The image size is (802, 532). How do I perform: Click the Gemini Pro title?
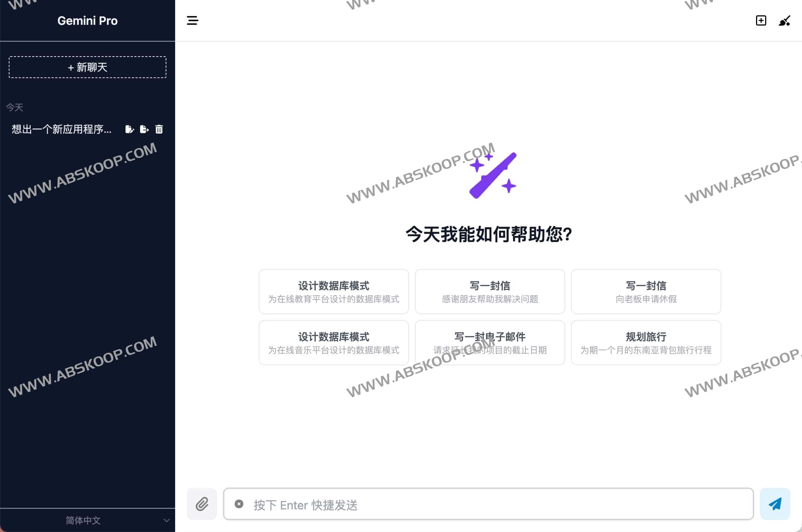pos(87,20)
